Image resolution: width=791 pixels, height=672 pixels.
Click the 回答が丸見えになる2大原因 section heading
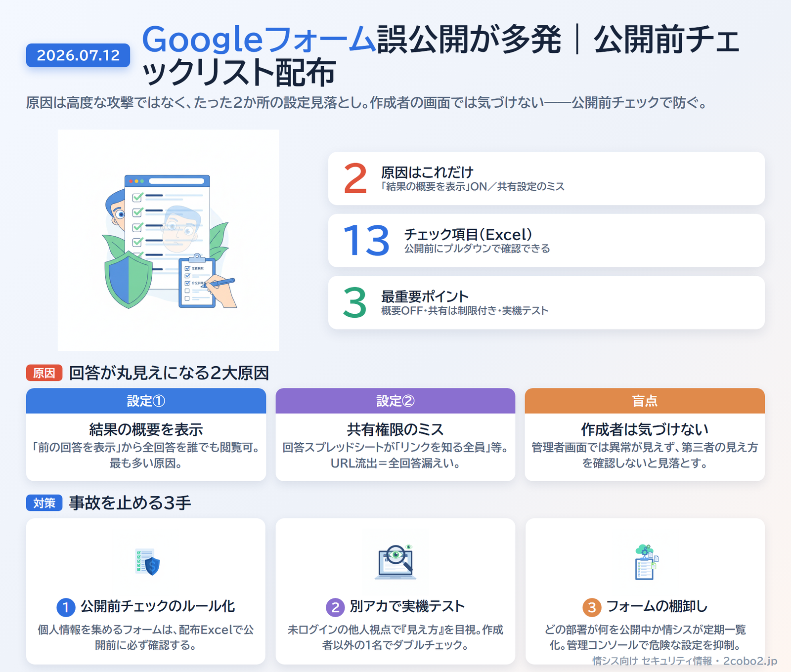point(169,373)
